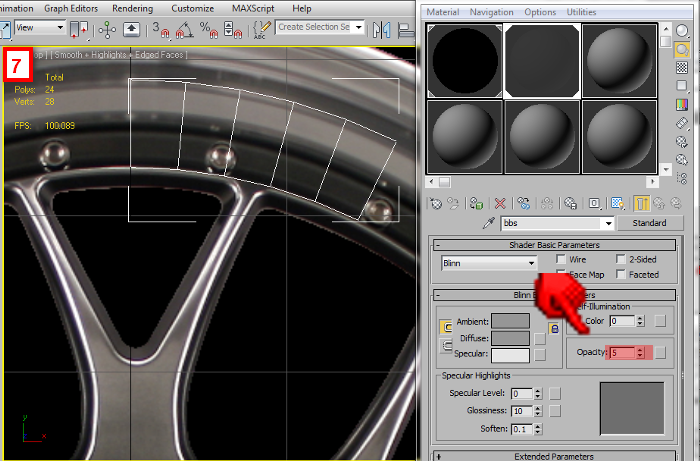Image resolution: width=700 pixels, height=461 pixels.
Task: Enable the Faceted checkbox
Action: coord(621,274)
